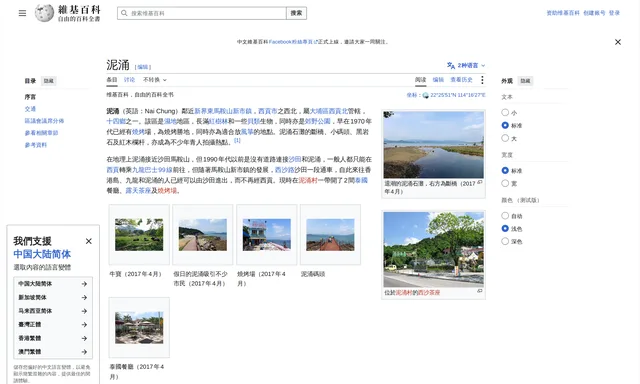Image resolution: width=640 pixels, height=384 pixels.
Task: Jump to 區議會議席分佈 in contents
Action: 44,121
